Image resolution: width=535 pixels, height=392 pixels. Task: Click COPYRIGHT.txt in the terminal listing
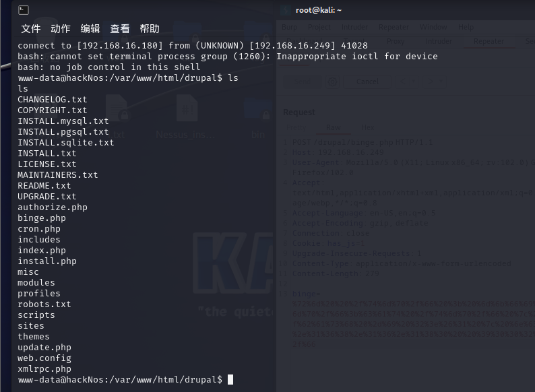[52, 110]
